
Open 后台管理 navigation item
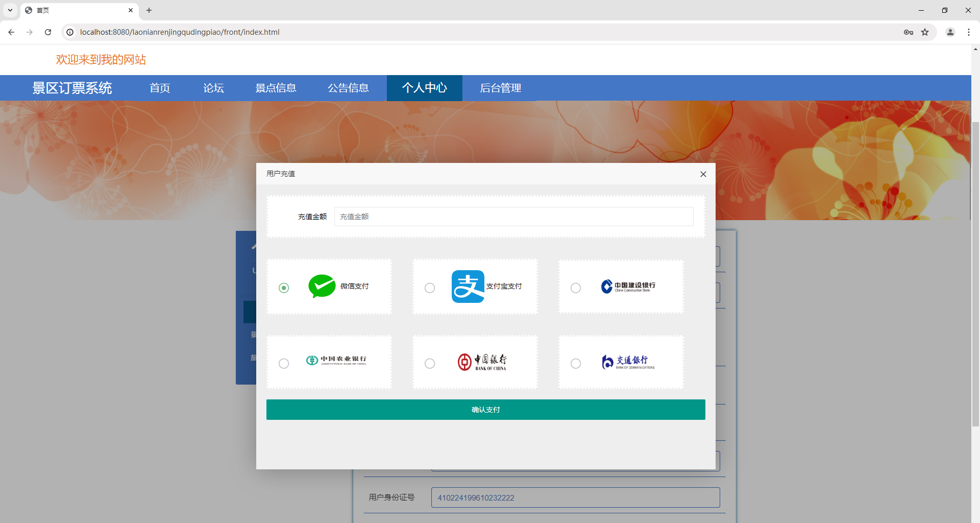click(x=500, y=88)
